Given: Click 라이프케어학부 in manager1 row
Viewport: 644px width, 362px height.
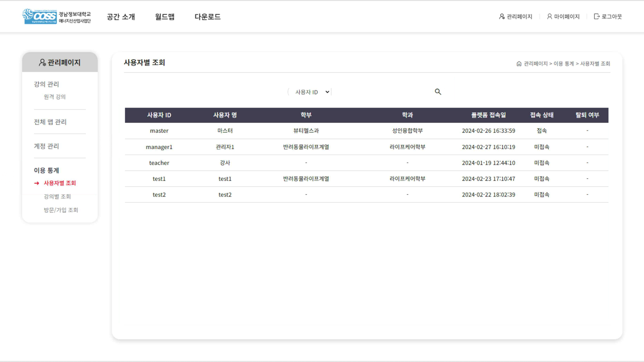Looking at the screenshot, I should pyautogui.click(x=407, y=147).
